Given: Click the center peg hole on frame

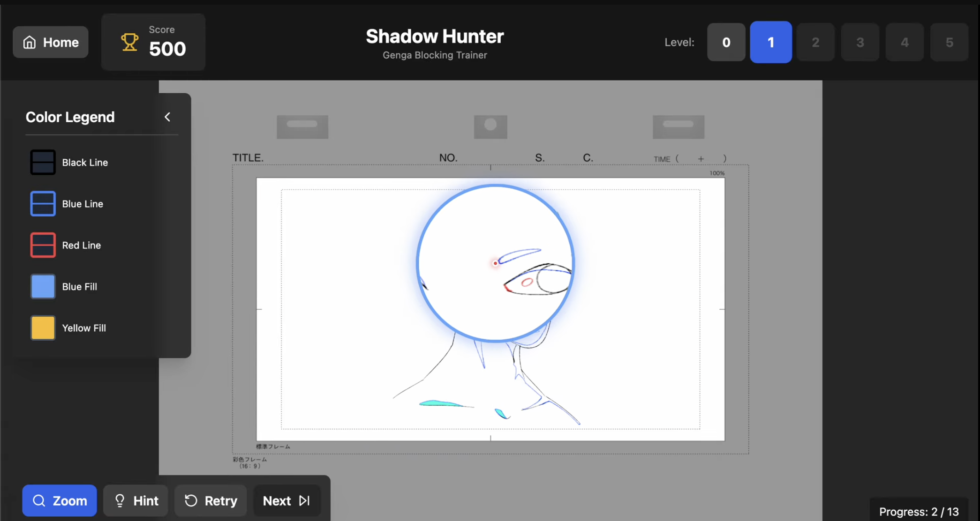Looking at the screenshot, I should tap(490, 125).
